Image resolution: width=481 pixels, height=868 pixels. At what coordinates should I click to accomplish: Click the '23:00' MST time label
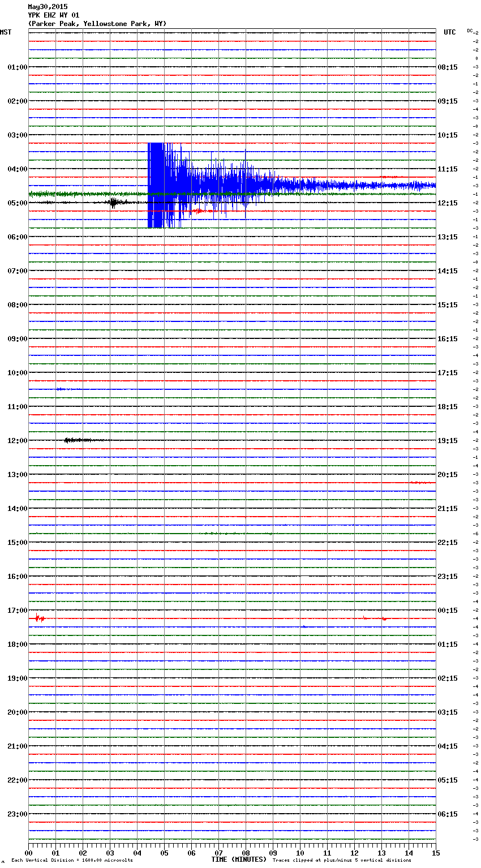click(x=17, y=814)
